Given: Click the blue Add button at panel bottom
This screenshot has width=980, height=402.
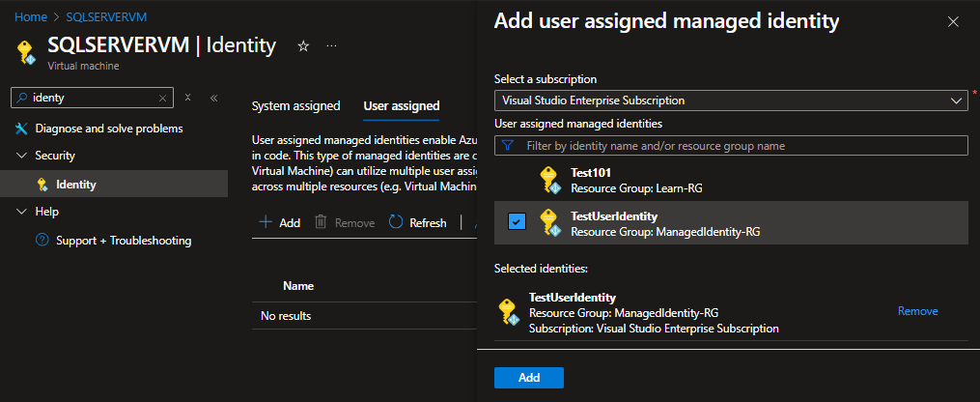Looking at the screenshot, I should tap(529, 378).
